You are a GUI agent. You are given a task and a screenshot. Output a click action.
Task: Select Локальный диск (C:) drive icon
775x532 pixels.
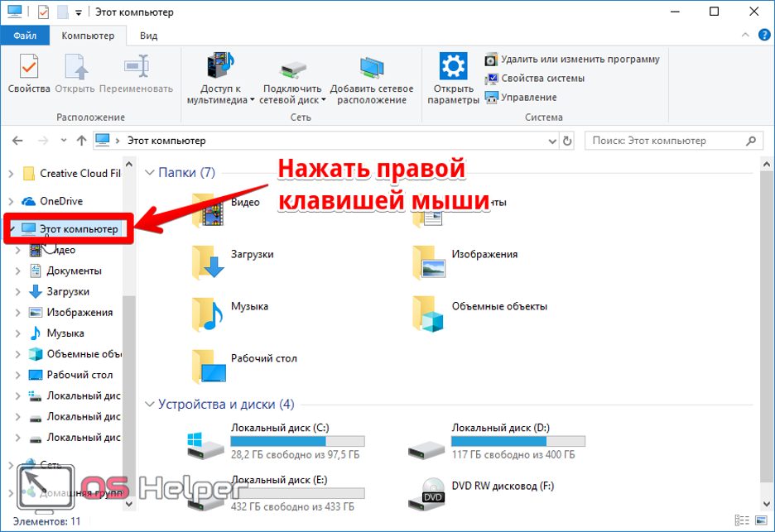coord(205,446)
